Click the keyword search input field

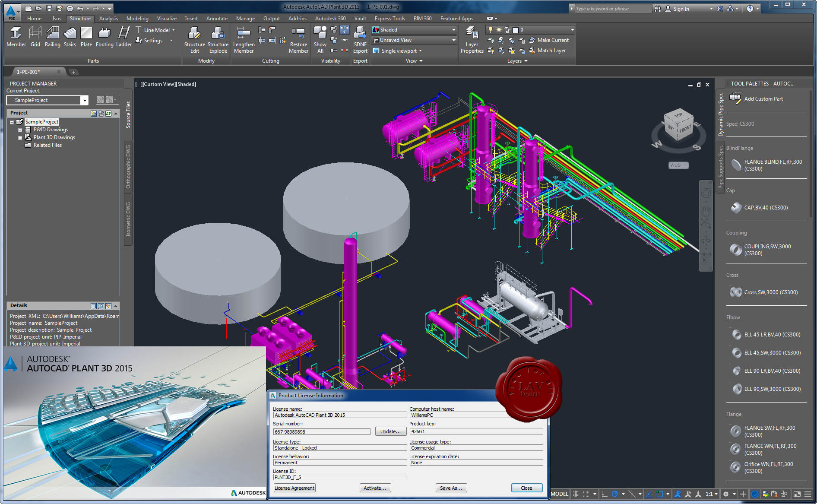point(612,9)
